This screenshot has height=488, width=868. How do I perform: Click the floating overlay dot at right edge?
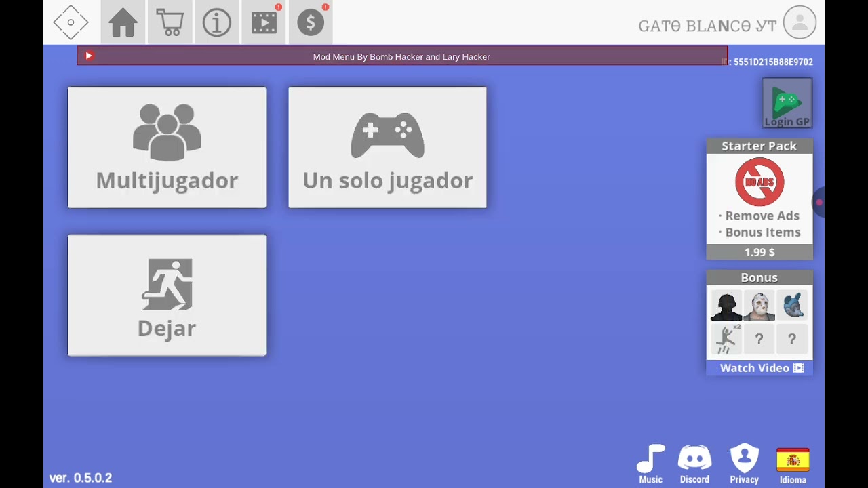pyautogui.click(x=818, y=202)
